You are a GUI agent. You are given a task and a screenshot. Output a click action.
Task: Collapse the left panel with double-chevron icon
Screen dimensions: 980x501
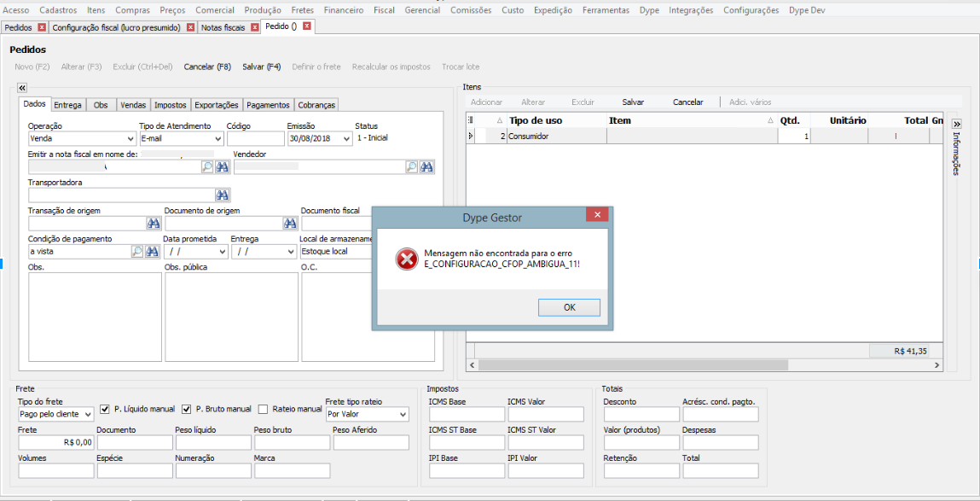point(22,88)
